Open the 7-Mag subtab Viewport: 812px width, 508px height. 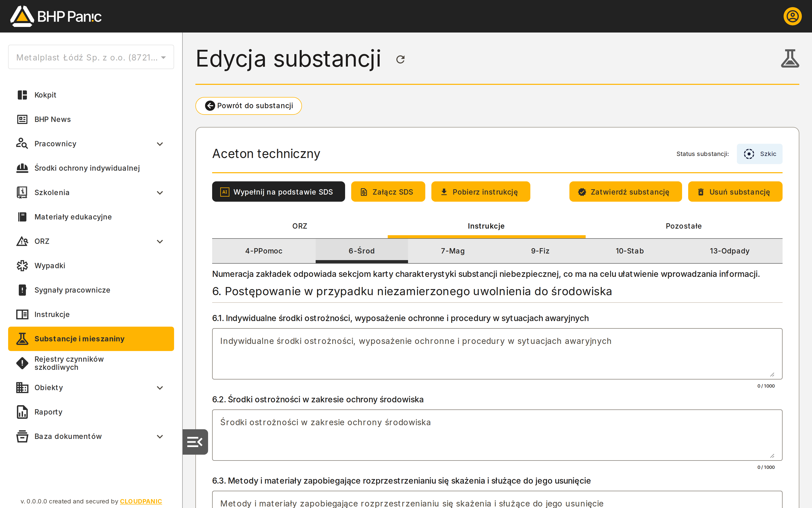point(453,251)
